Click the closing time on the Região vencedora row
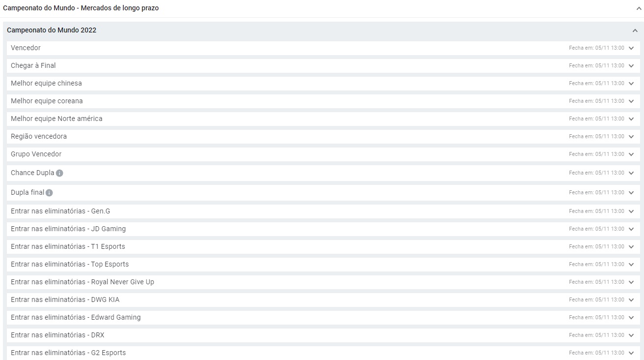 596,137
